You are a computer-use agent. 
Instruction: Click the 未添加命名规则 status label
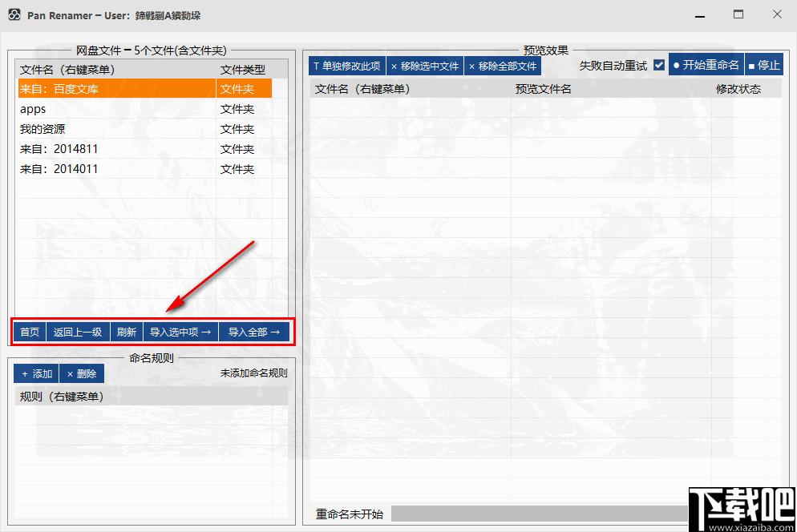[x=253, y=373]
